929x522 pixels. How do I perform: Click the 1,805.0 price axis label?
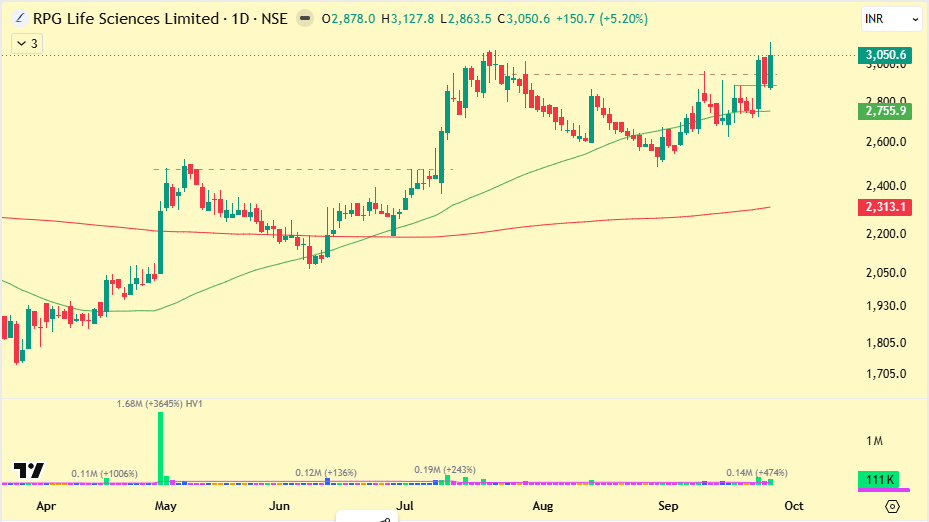point(886,343)
